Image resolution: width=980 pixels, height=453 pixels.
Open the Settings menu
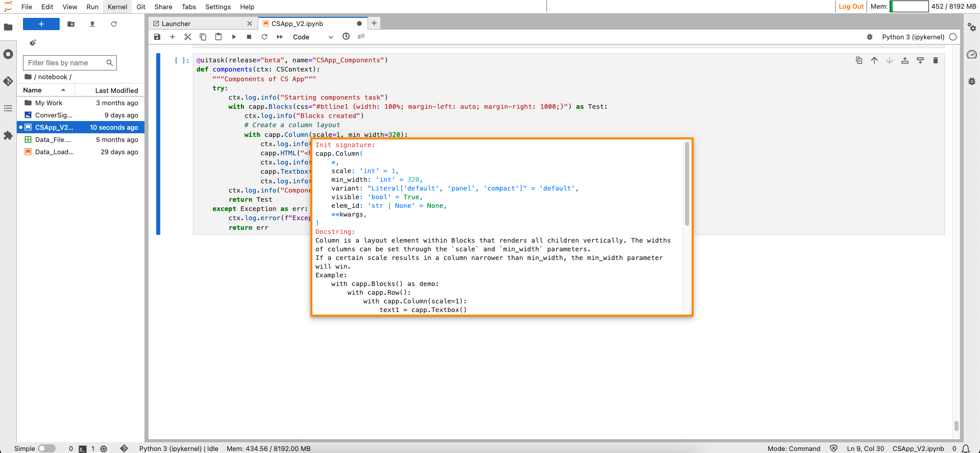(x=218, y=7)
